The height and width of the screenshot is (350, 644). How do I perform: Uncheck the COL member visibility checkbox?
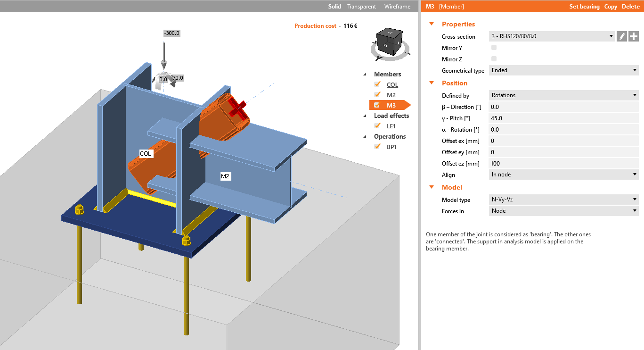click(377, 84)
